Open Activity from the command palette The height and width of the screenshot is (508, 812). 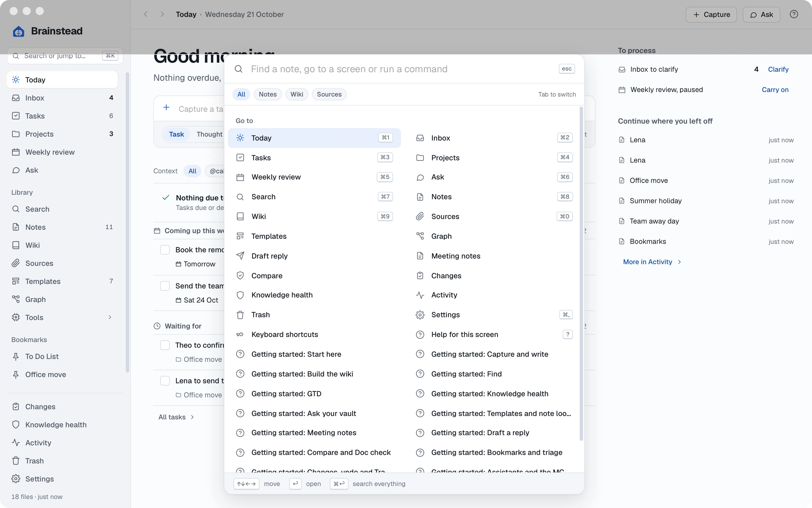pos(494,295)
